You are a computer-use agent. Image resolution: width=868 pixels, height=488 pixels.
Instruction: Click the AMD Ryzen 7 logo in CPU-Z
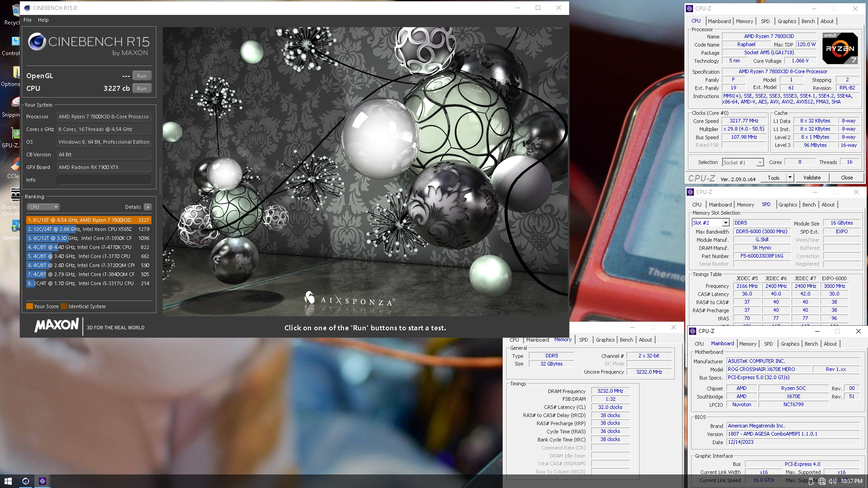(840, 48)
